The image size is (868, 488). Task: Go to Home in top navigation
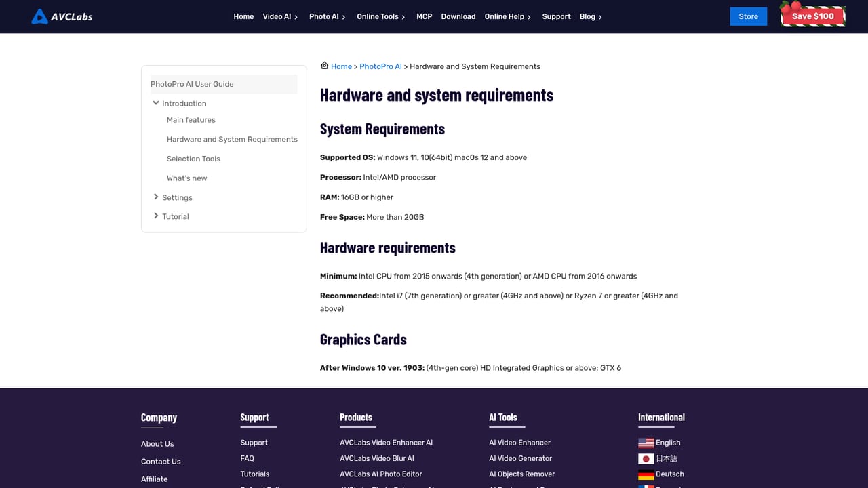coord(243,16)
